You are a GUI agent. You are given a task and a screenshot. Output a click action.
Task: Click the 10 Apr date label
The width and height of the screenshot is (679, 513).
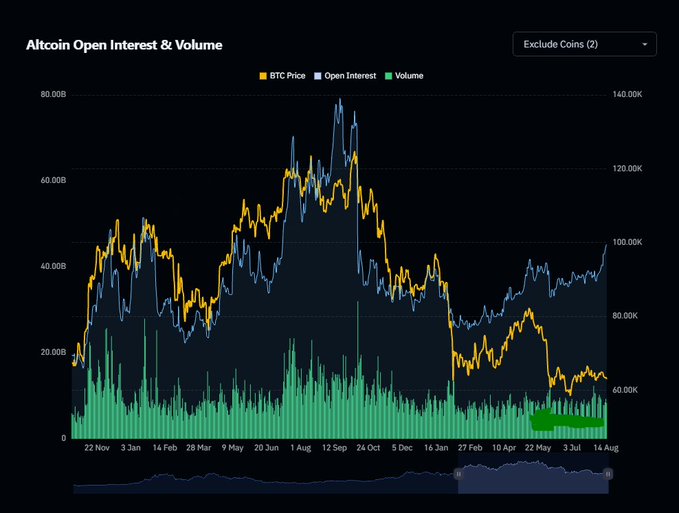(504, 448)
